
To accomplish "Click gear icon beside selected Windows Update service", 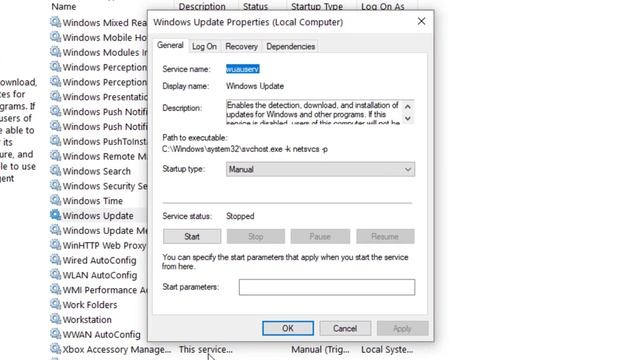I will 55,215.
